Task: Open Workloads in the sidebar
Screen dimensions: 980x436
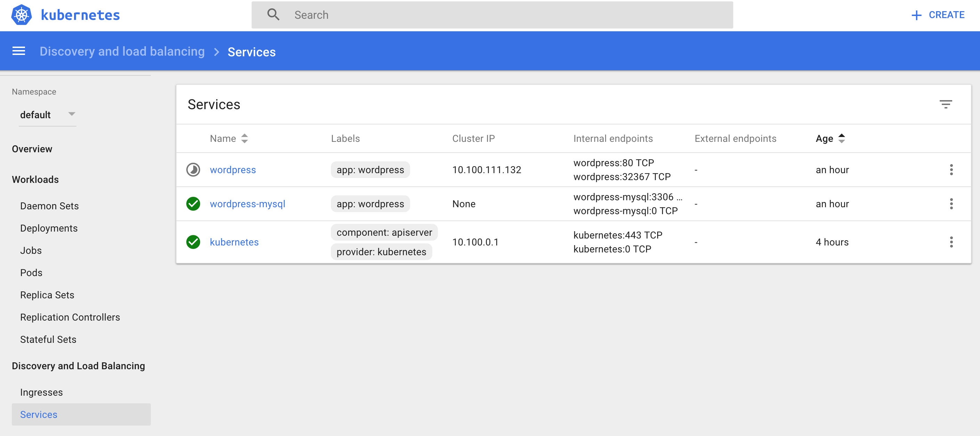Action: 35,179
